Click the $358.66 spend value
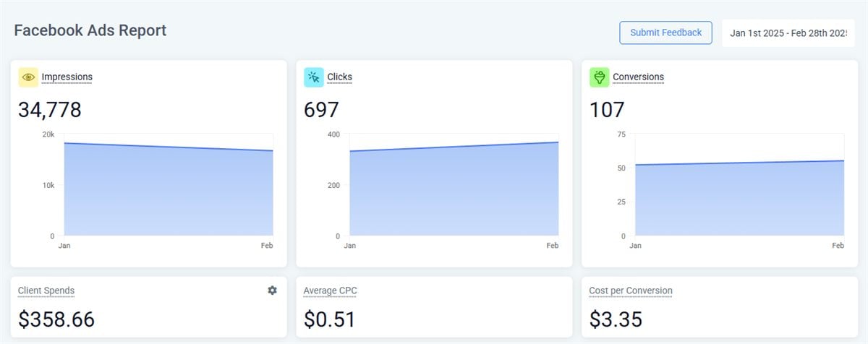The height and width of the screenshot is (344, 868). click(56, 319)
